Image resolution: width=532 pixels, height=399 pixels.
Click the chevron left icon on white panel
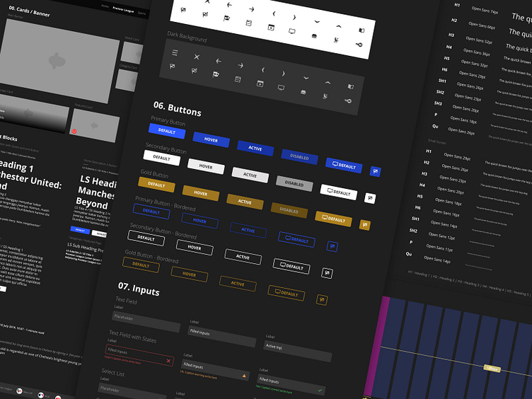[x=274, y=13]
